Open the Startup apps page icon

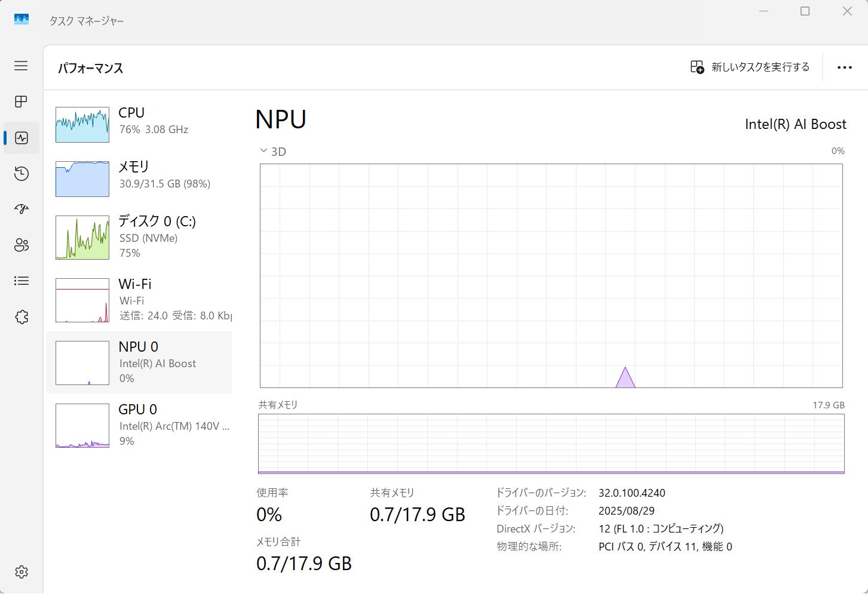pos(22,209)
